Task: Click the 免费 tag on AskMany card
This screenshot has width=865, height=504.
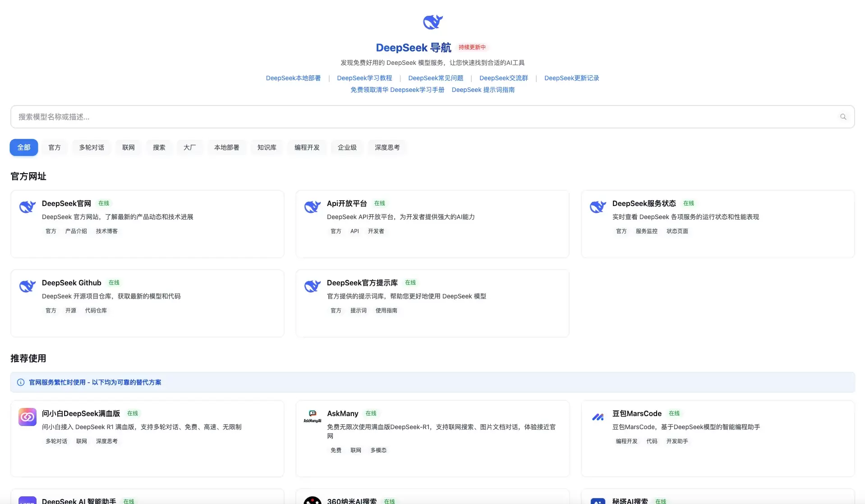Action: click(336, 450)
